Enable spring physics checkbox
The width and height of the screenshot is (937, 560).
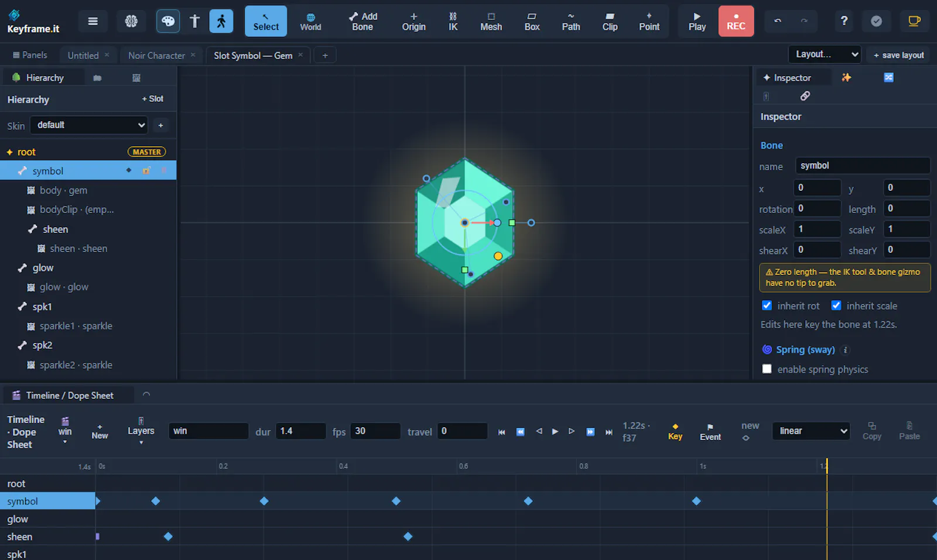pyautogui.click(x=767, y=369)
